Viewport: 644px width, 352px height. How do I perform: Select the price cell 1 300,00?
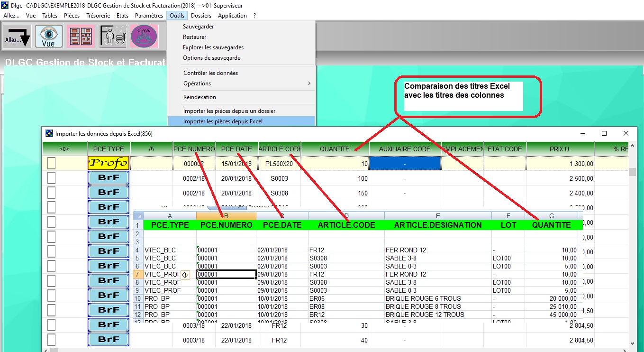tap(560, 163)
